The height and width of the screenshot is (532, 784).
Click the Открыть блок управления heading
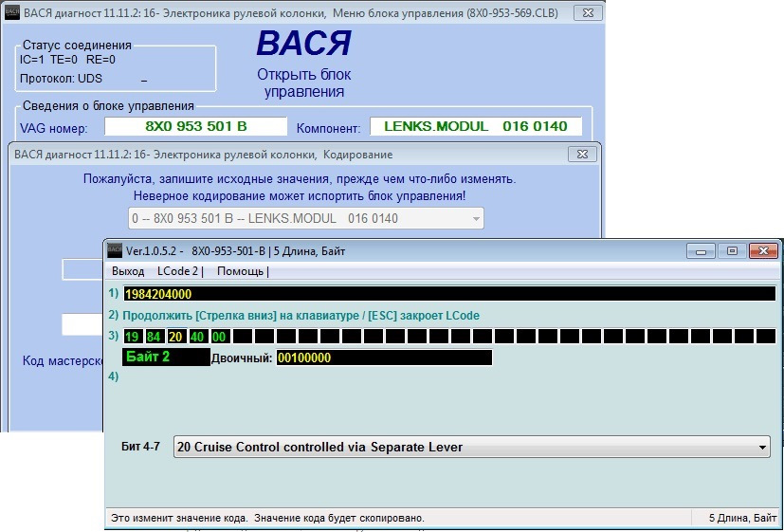[x=304, y=83]
